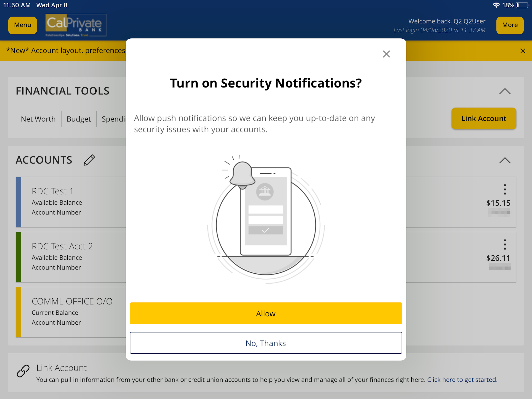
Task: Click the CalPrivate Bank logo
Action: [76, 25]
